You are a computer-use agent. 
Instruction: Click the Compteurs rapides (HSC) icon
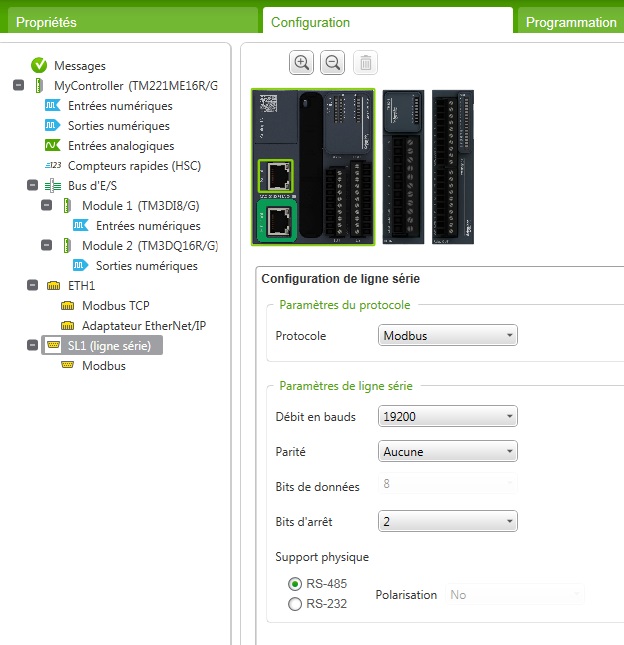click(53, 166)
